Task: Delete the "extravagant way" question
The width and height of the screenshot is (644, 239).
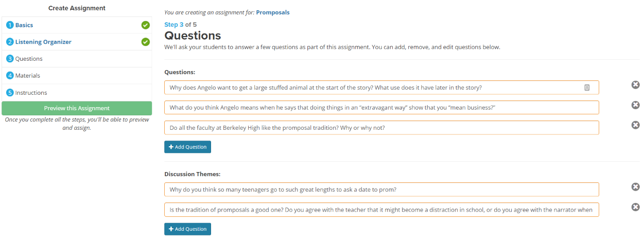Action: click(x=635, y=105)
